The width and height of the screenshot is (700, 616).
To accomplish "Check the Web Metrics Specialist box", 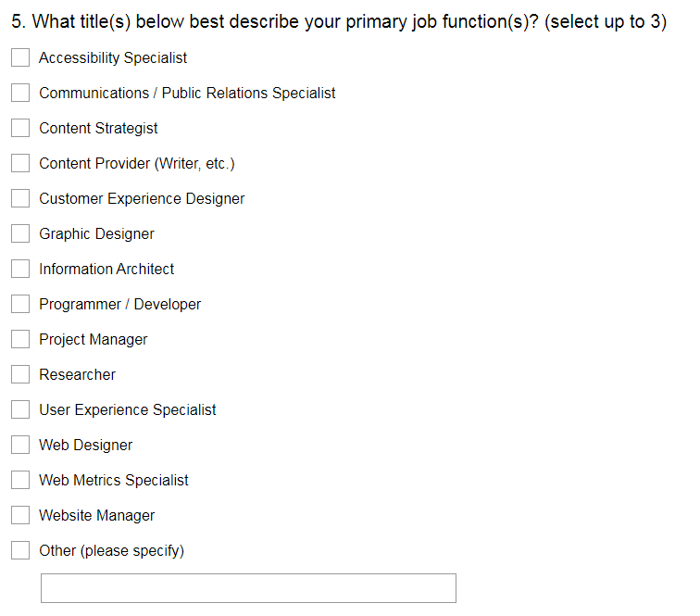I will point(20,480).
